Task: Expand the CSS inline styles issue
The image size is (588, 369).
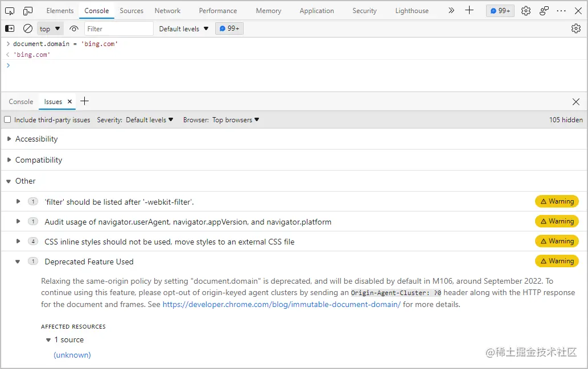Action: (x=18, y=241)
